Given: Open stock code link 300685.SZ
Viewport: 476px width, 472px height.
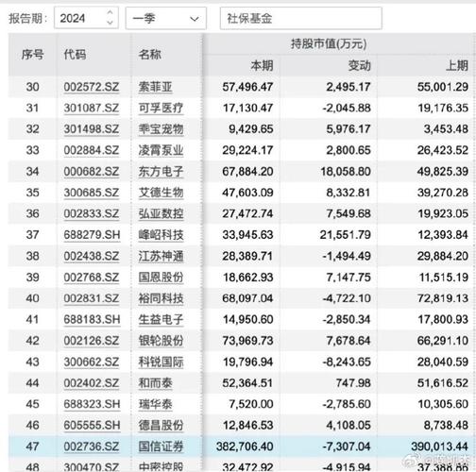Looking at the screenshot, I should click(x=92, y=193).
